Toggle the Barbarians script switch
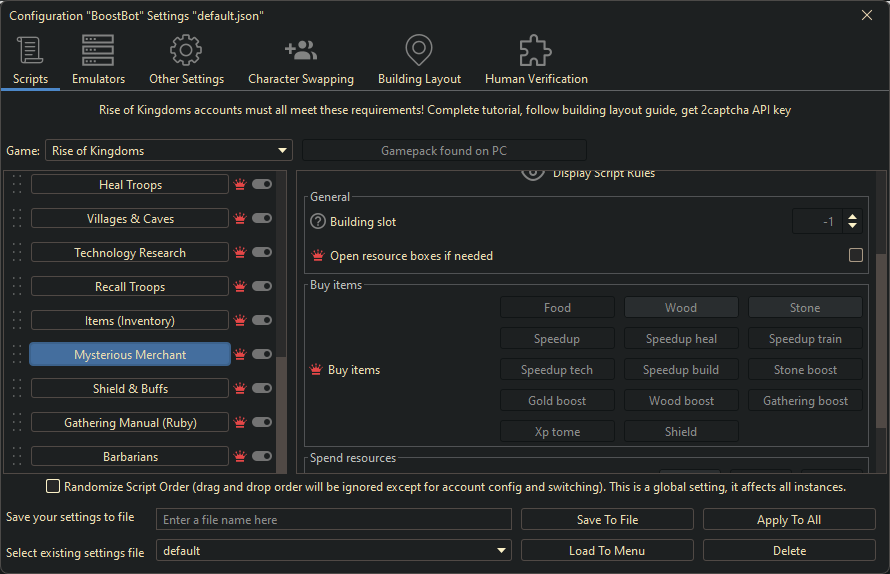 coord(262,456)
